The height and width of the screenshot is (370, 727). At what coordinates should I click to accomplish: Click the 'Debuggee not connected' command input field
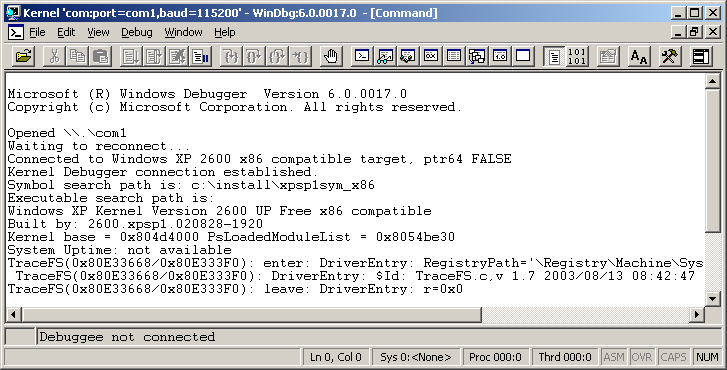(379, 337)
